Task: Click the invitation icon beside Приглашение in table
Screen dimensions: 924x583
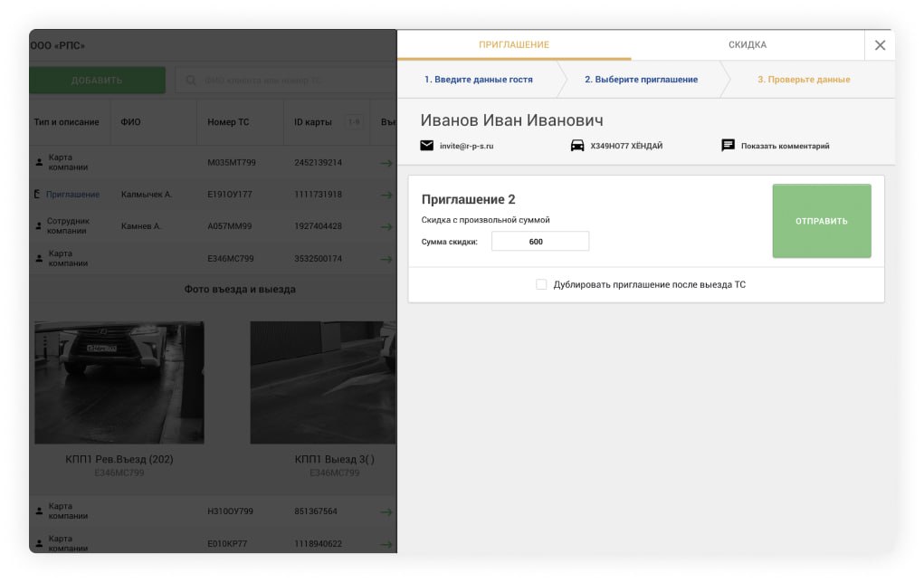Action: point(38,195)
